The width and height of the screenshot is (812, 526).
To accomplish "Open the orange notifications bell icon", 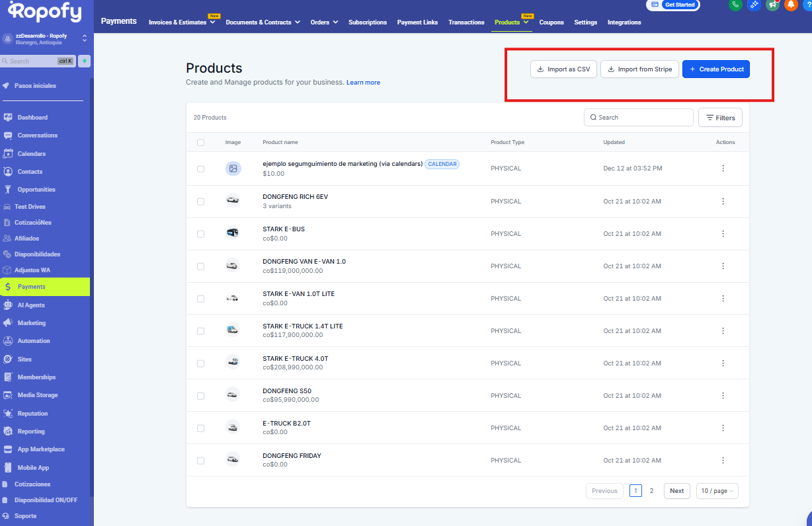I will 791,5.
